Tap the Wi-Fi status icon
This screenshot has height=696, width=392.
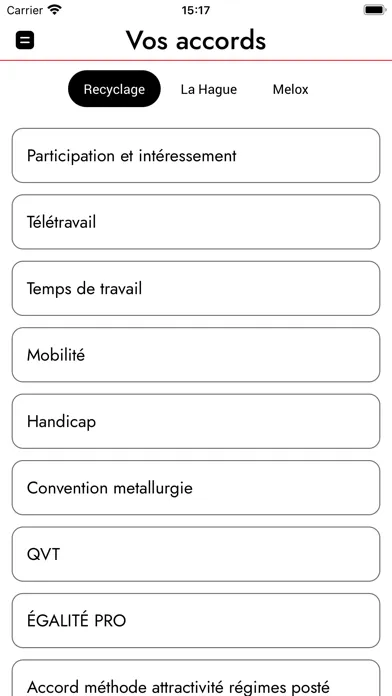pyautogui.click(x=55, y=10)
